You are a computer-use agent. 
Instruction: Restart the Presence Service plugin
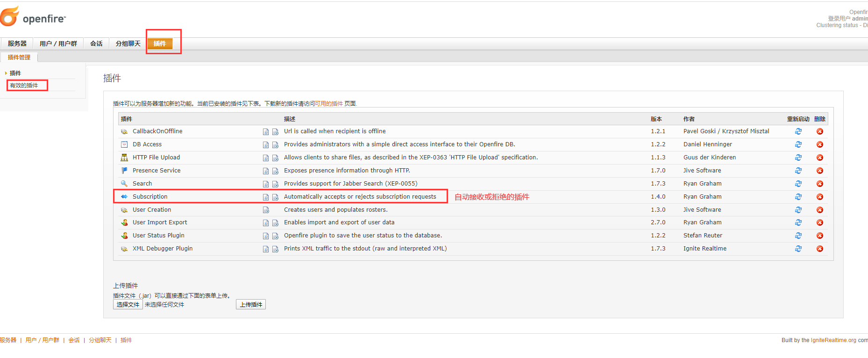tap(798, 171)
